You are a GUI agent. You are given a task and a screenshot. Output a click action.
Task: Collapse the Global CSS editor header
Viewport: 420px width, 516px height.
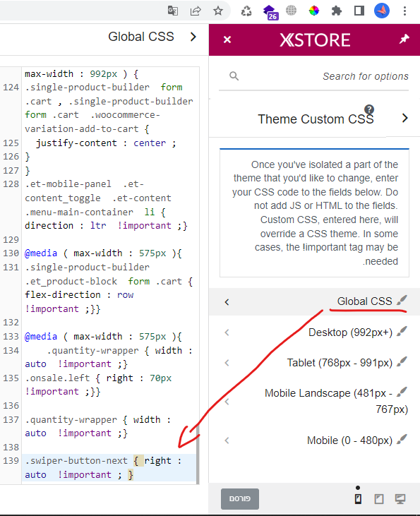coord(193,37)
